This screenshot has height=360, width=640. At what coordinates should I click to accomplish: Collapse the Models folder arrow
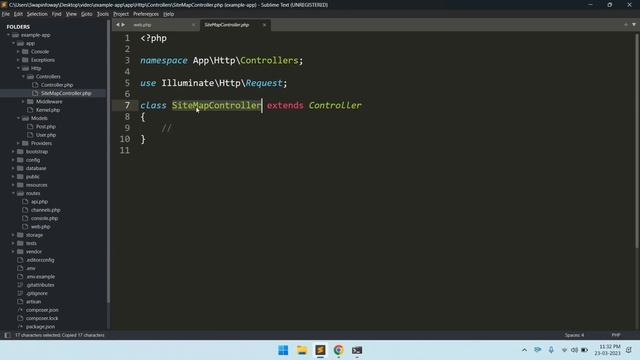(18, 118)
